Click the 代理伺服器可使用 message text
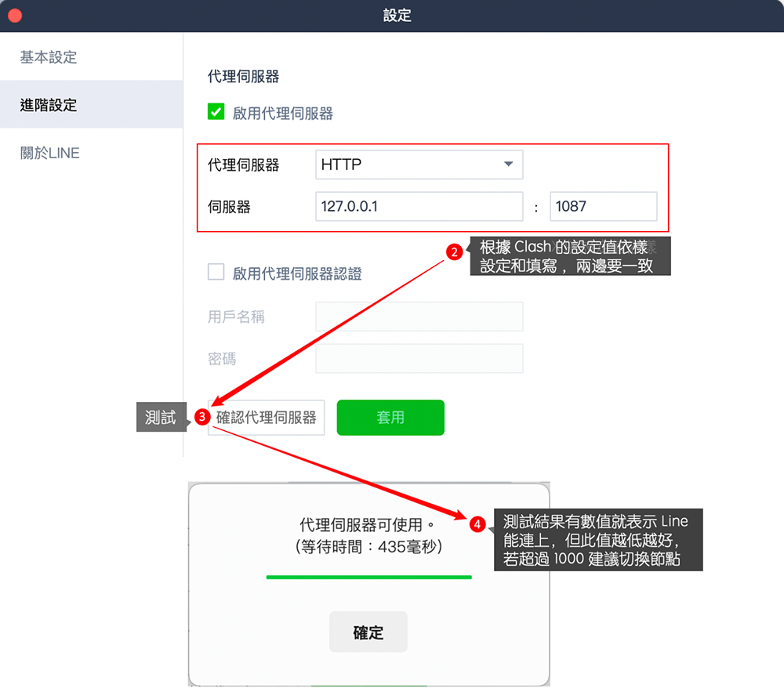This screenshot has width=784, height=688. pyautogui.click(x=367, y=524)
